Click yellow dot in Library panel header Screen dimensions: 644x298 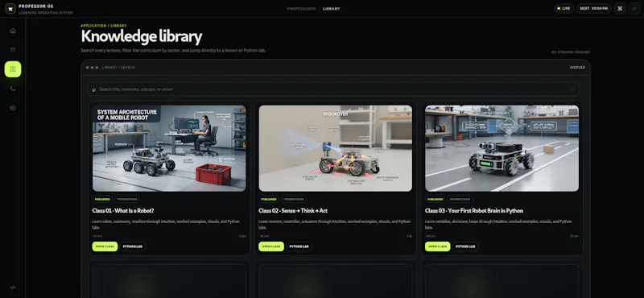click(92, 68)
